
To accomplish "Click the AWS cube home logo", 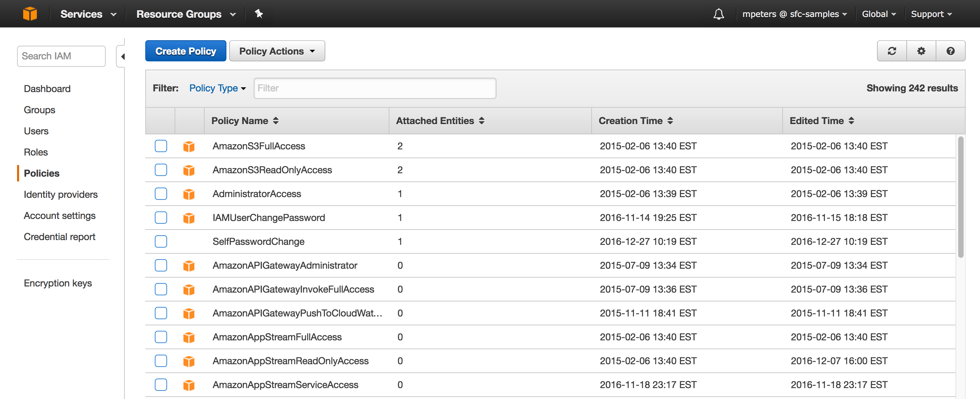I will pos(30,14).
